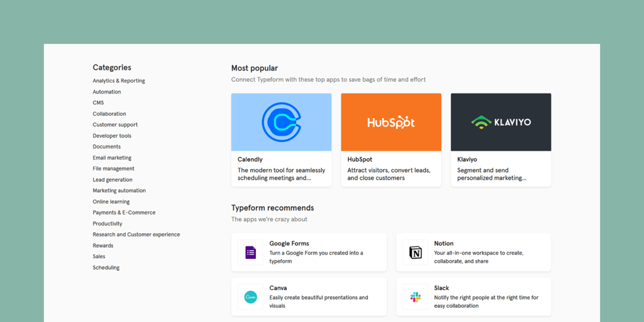Click the Slack recommendation card
The width and height of the screenshot is (644, 322).
[x=473, y=296]
